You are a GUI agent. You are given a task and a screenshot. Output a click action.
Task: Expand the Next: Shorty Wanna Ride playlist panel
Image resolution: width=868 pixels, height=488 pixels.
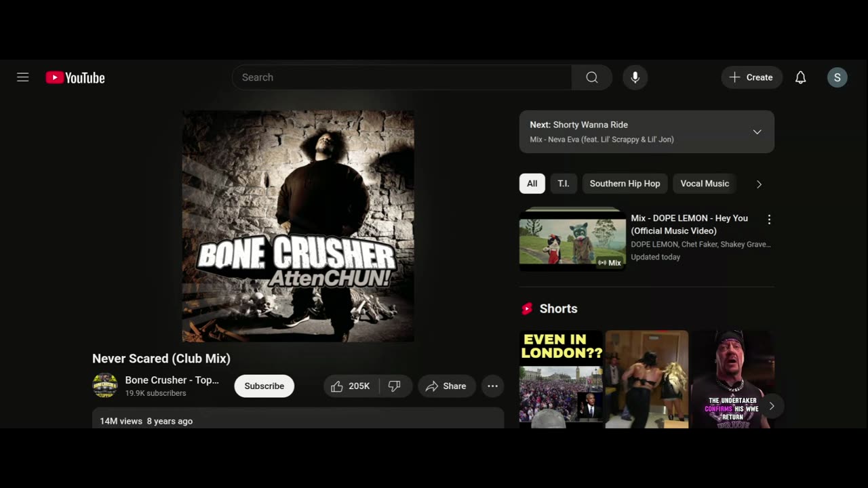(647, 131)
